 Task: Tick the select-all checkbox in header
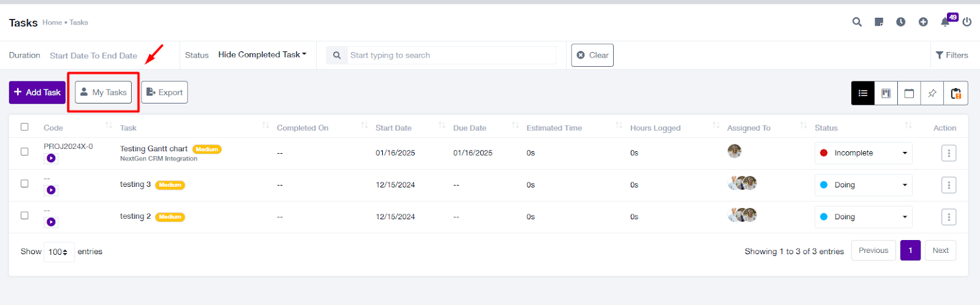point(24,127)
